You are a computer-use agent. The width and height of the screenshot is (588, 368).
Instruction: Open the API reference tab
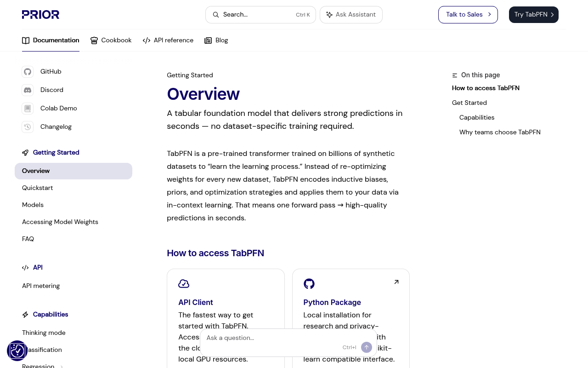(x=168, y=40)
